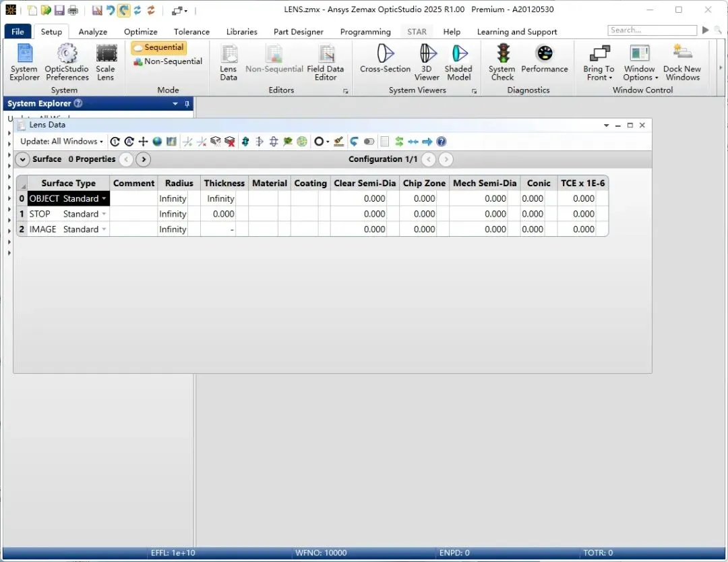
Task: Click the Print icon in title bar
Action: tap(73, 10)
